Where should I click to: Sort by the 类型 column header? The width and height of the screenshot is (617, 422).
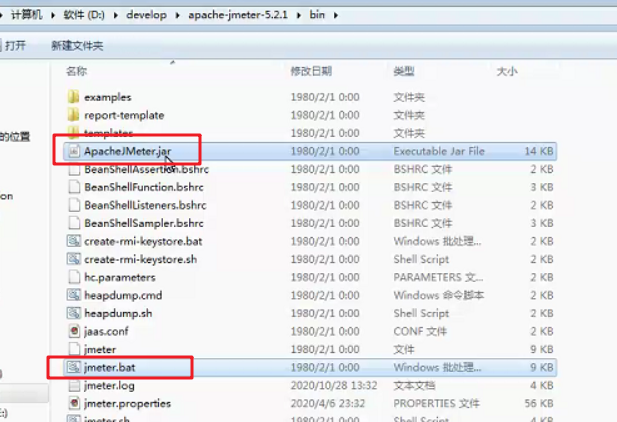[404, 71]
